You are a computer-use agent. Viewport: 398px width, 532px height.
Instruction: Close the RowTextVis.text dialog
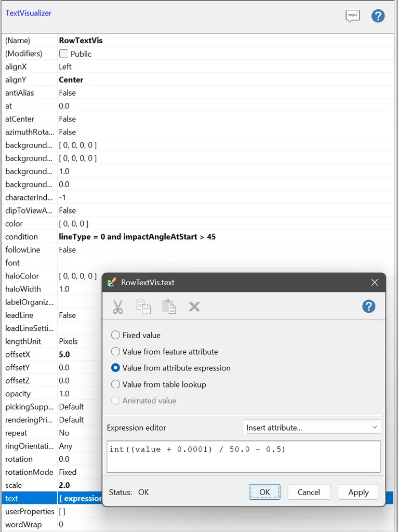[375, 282]
